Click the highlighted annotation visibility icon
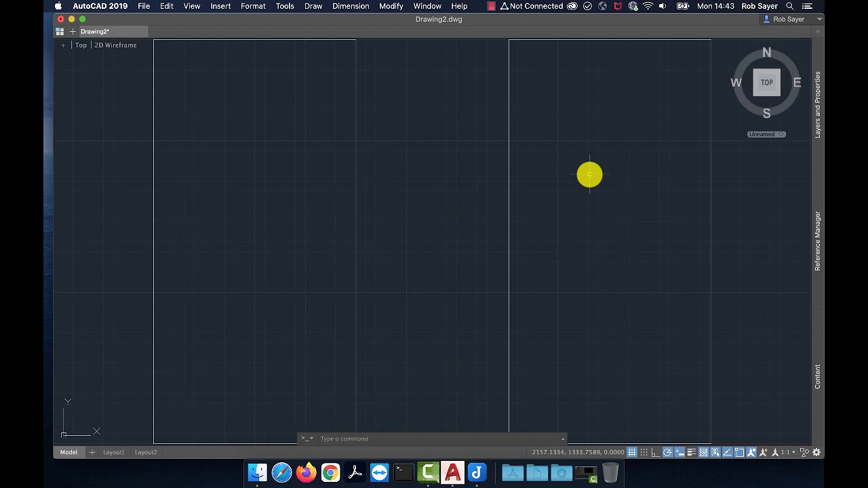This screenshot has height=488, width=868. coord(751,452)
